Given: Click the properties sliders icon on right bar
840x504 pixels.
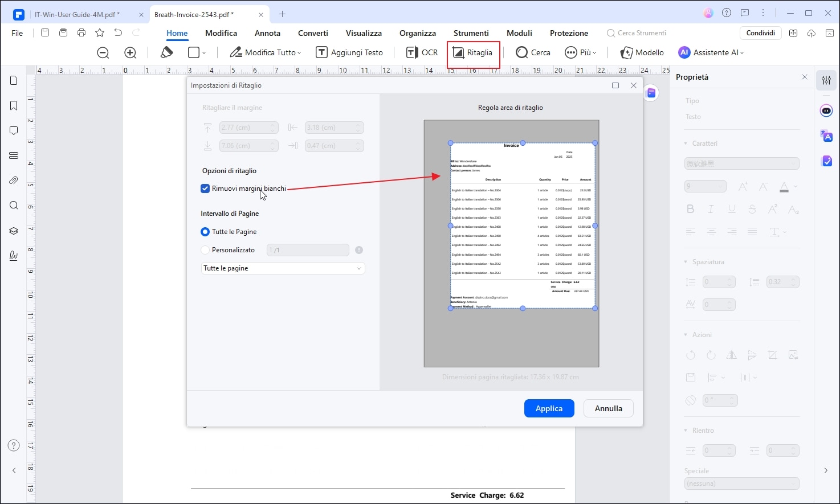Looking at the screenshot, I should click(826, 81).
